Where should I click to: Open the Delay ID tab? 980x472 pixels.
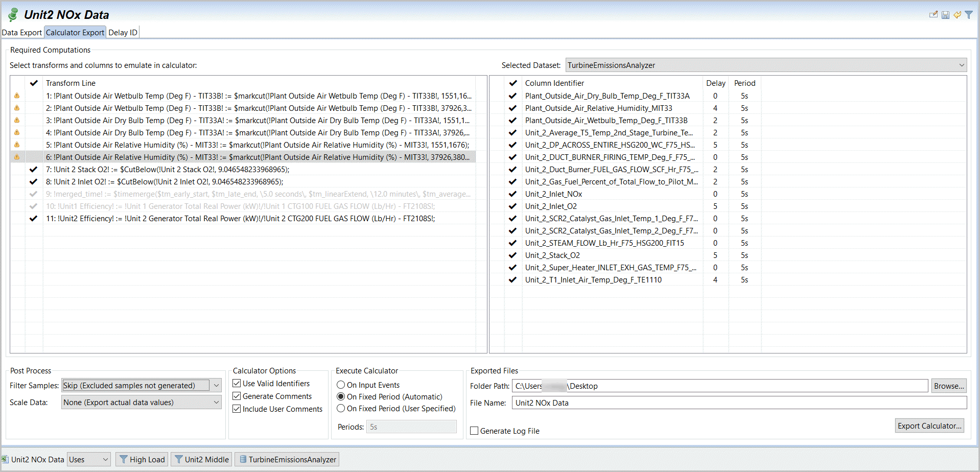click(123, 33)
